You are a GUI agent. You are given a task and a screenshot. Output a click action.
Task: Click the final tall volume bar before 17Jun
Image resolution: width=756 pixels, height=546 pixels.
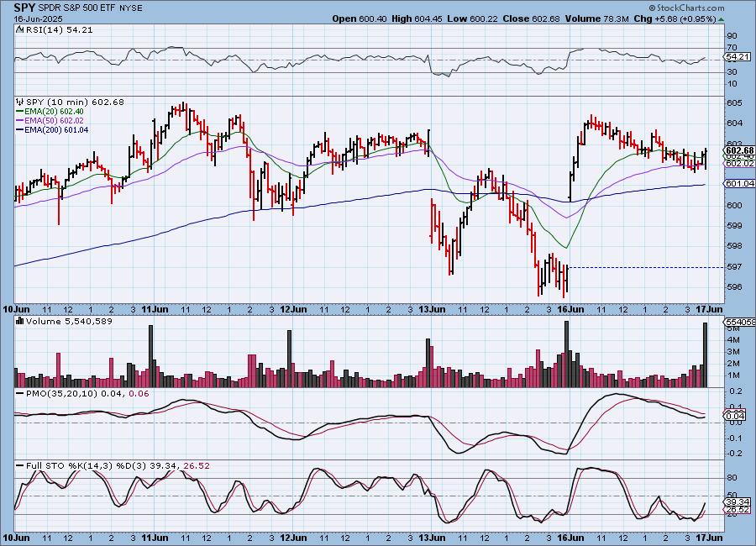tap(706, 355)
